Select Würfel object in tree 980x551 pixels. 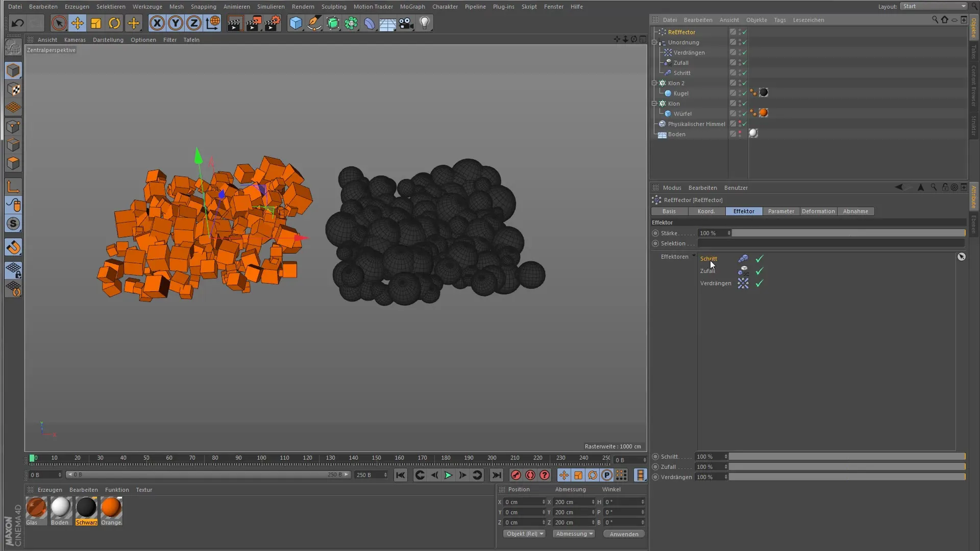click(682, 114)
